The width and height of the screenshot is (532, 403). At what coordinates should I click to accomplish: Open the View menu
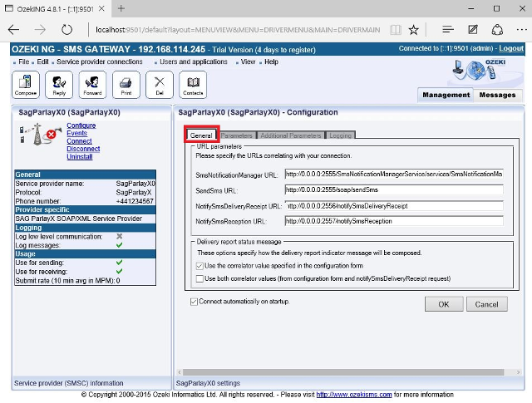pyautogui.click(x=248, y=61)
